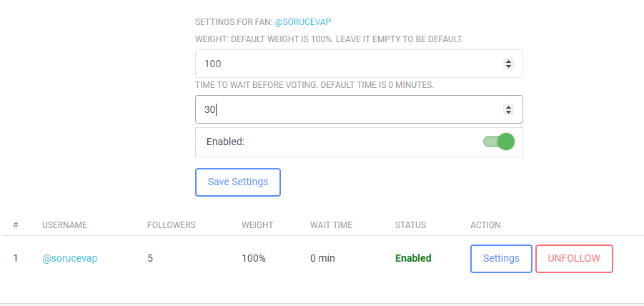Image resolution: width=644 pixels, height=306 pixels.
Task: Click the WAIT TIME column header
Action: pyautogui.click(x=331, y=225)
